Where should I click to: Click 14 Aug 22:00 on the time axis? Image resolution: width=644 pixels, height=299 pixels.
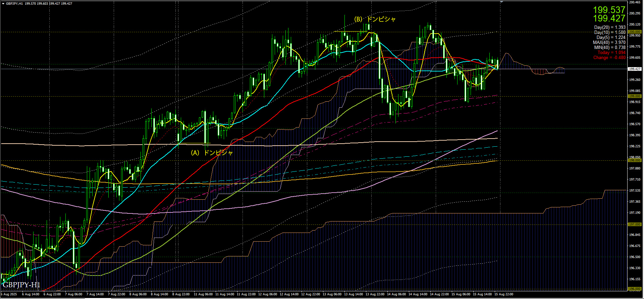coord(439,294)
